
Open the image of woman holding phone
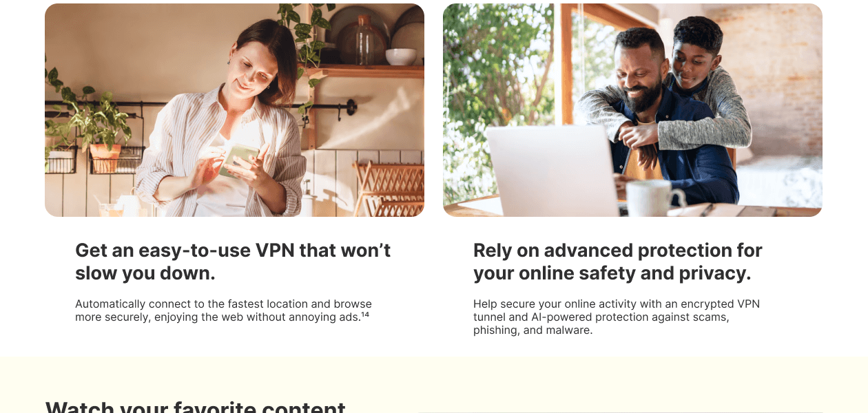click(234, 110)
